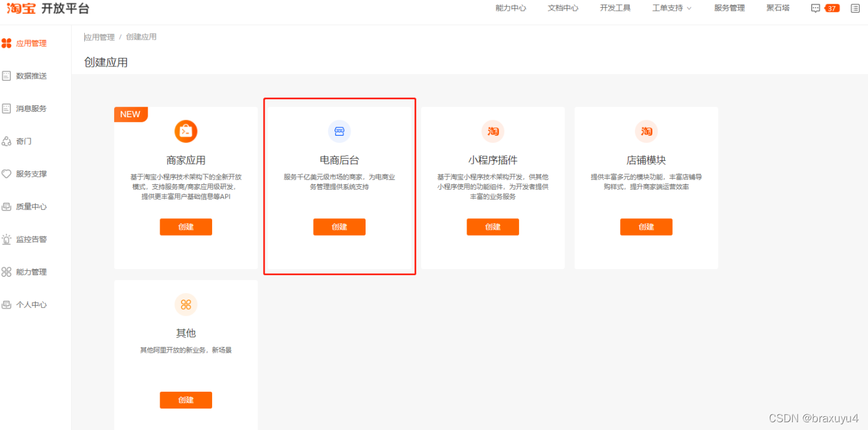The height and width of the screenshot is (430, 868).
Task: Click the 电商后台 card title
Action: click(339, 160)
